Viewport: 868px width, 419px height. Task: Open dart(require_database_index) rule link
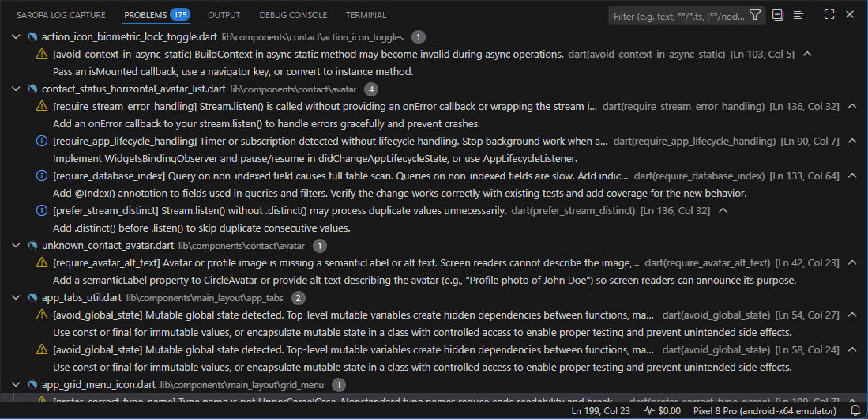pos(699,176)
